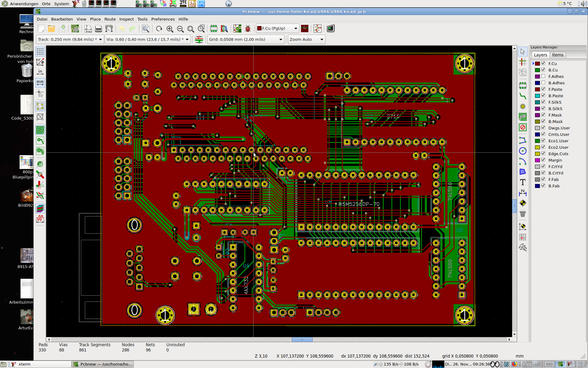Click the Zoom Out magnifier icon
588x368 pixels.
coord(180,29)
